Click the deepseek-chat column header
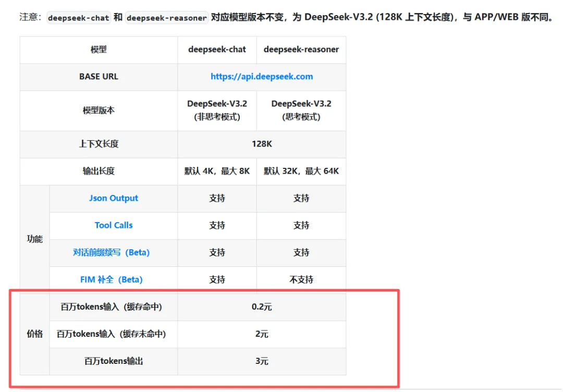The image size is (563, 392). click(217, 50)
